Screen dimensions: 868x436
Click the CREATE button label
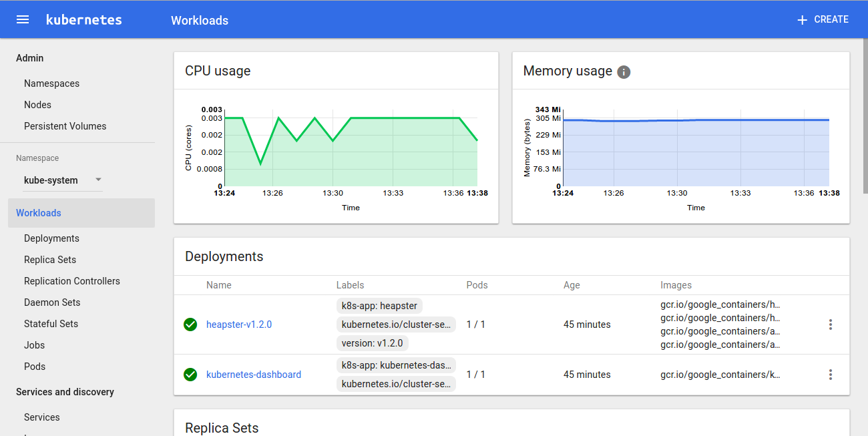coord(831,19)
